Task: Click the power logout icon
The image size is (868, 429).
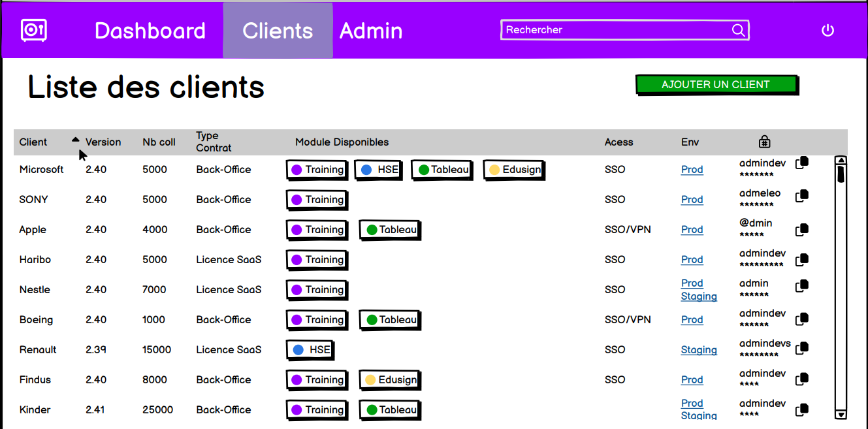Action: tap(828, 29)
